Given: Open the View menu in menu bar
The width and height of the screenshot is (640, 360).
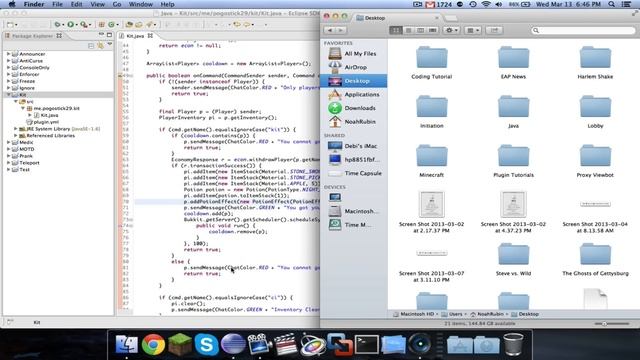Looking at the screenshot, I should 98,4.
